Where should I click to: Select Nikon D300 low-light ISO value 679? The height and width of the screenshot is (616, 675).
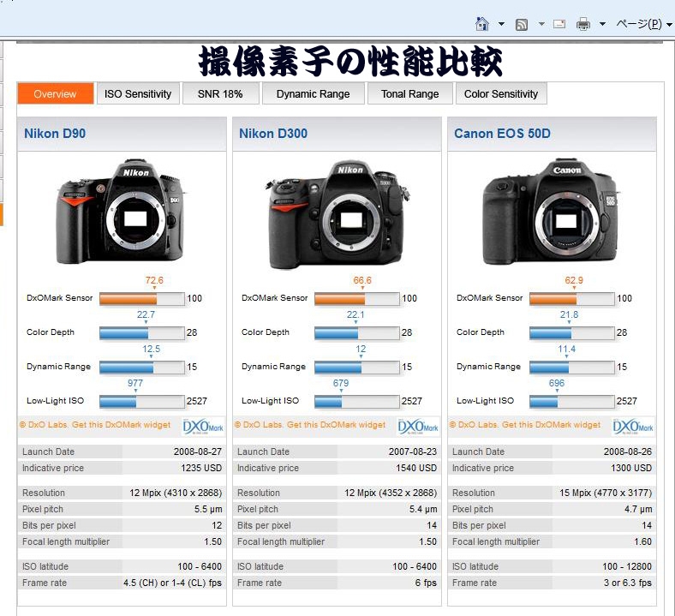point(341,383)
